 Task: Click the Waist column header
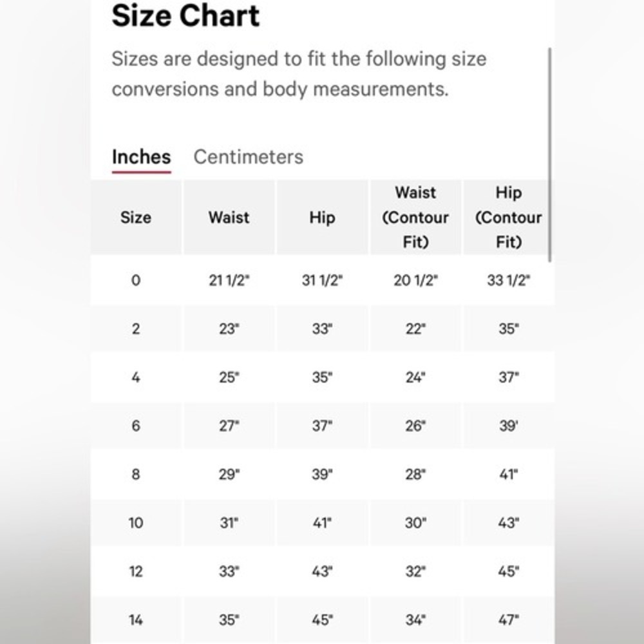[229, 217]
